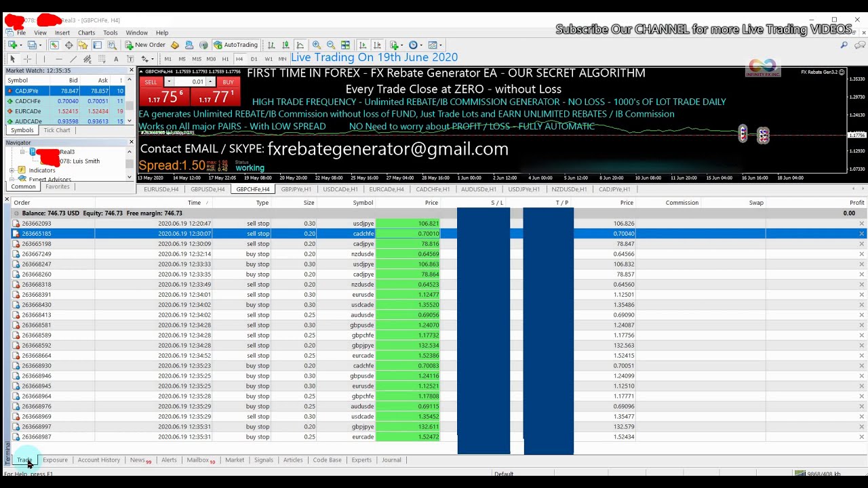Image resolution: width=868 pixels, height=488 pixels.
Task: Switch timeframe to H1
Action: coord(225,59)
